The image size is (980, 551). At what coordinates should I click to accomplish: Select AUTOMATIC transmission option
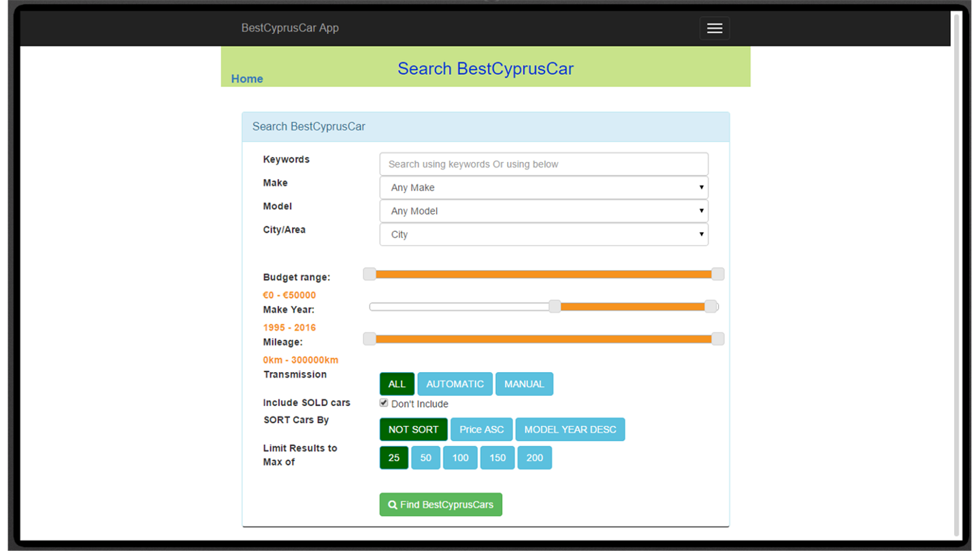click(x=455, y=384)
